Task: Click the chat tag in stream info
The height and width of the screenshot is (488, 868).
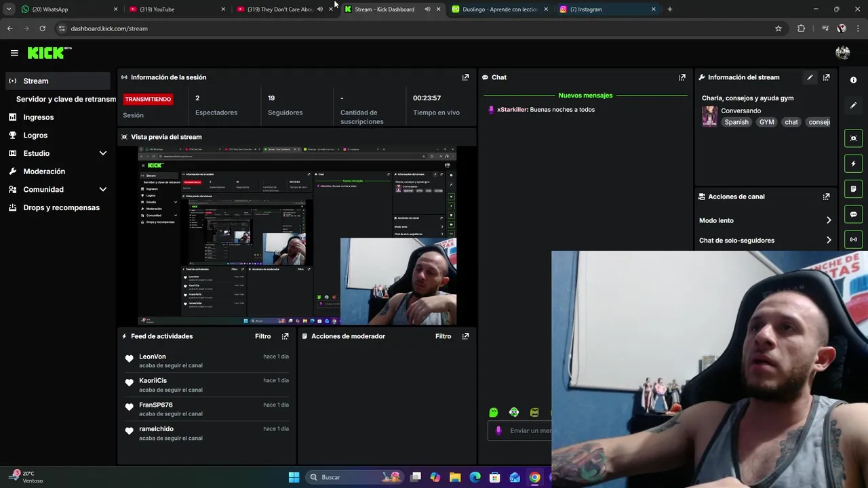Action: (x=791, y=122)
